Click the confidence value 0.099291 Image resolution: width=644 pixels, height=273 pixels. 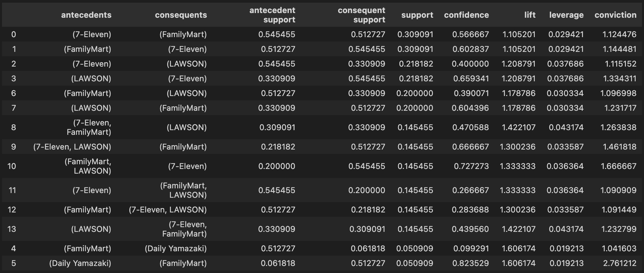click(x=471, y=249)
